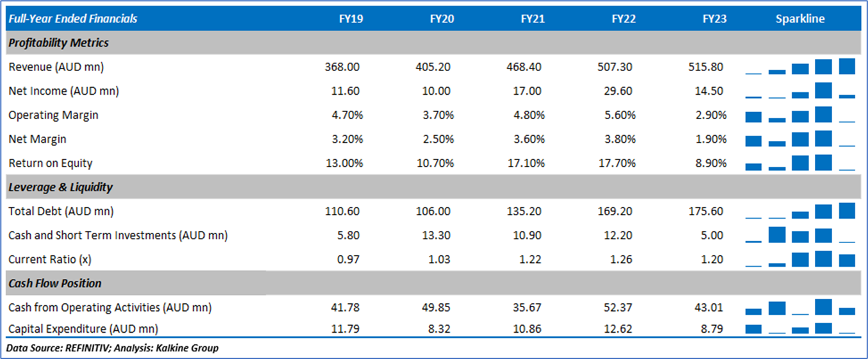Click the Data Source REFINITIV footnote
This screenshot has width=868, height=359.
(113, 348)
